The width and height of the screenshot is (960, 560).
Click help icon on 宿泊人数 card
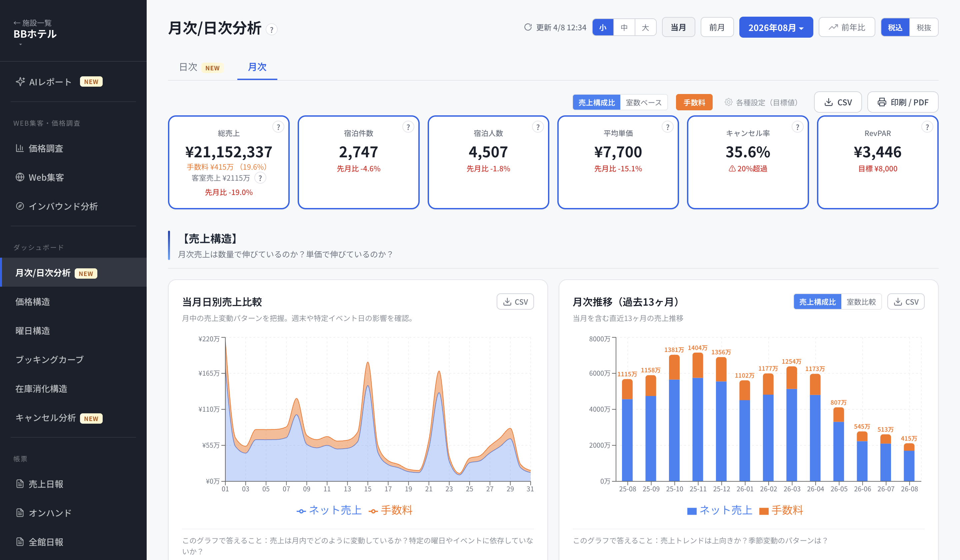point(538,127)
